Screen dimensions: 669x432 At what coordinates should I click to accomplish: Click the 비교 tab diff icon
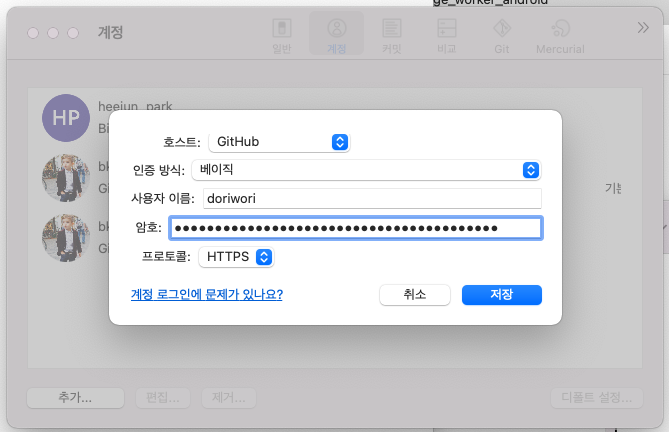[x=446, y=28]
